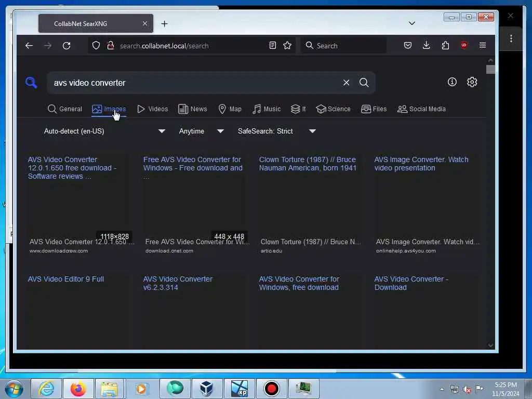Click the onlinehelp.avs4you.com source text

(x=406, y=251)
